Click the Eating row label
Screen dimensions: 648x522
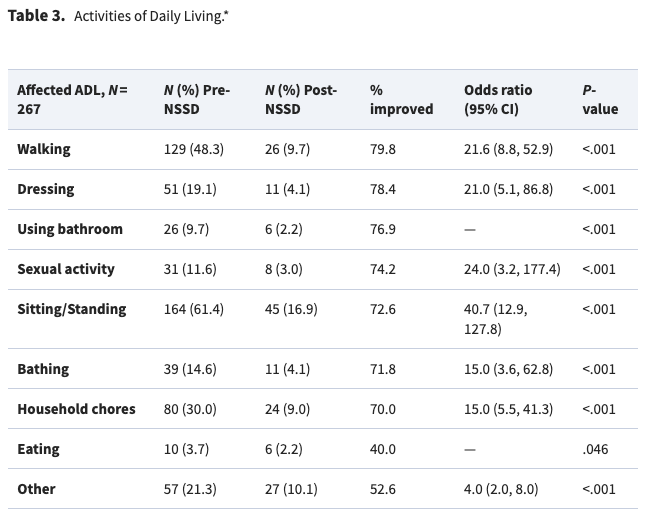pyautogui.click(x=37, y=449)
